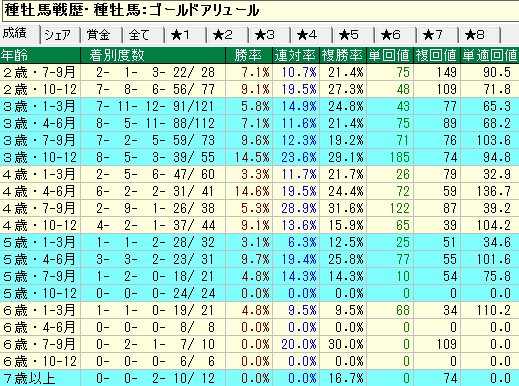Screen dimensions: 519x386
Task: Open the 全て tab
Action: (x=144, y=35)
